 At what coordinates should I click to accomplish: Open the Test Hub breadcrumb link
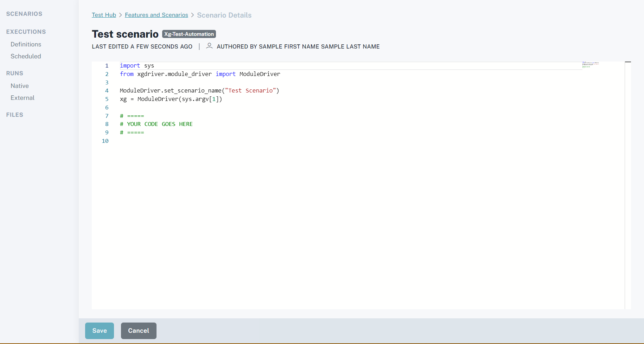pyautogui.click(x=104, y=15)
